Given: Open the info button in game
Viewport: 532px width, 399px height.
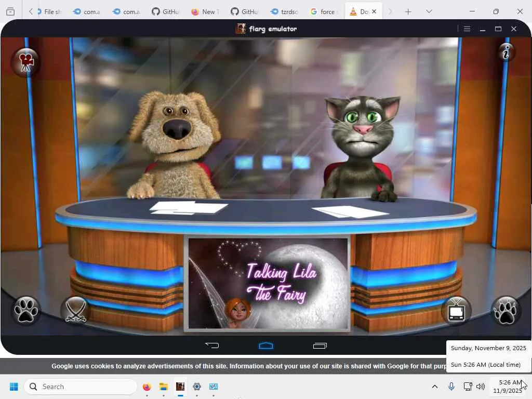Looking at the screenshot, I should point(506,52).
